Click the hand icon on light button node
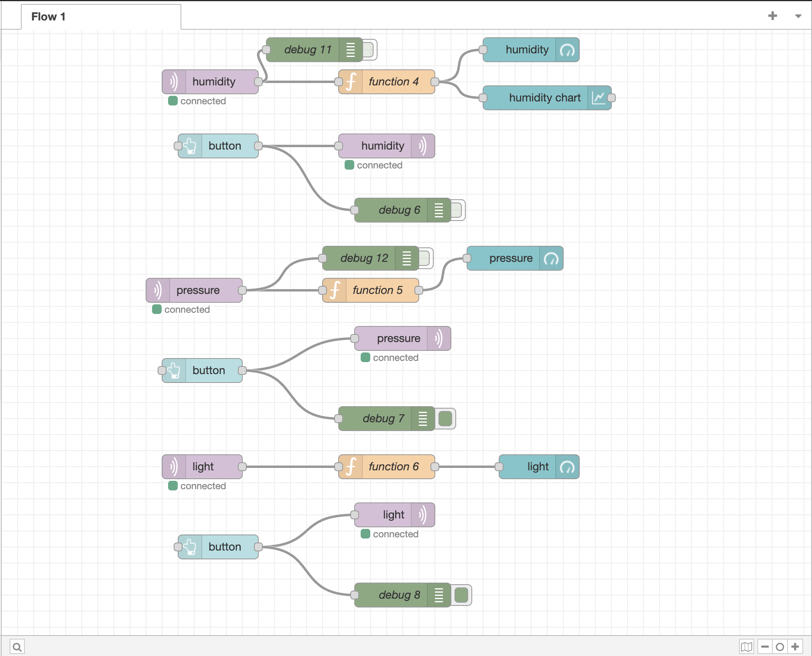812x656 pixels. point(190,547)
